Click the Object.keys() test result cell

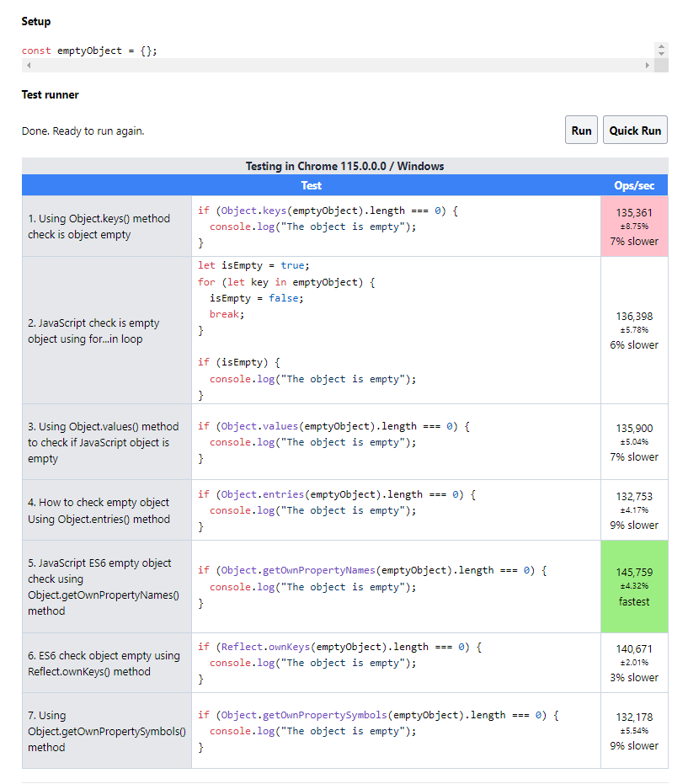point(633,226)
